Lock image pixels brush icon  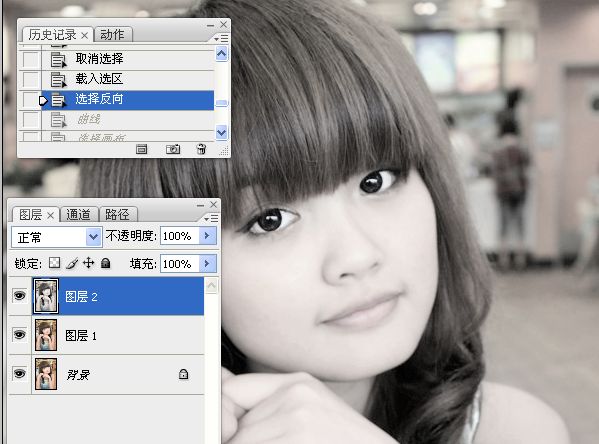click(71, 263)
